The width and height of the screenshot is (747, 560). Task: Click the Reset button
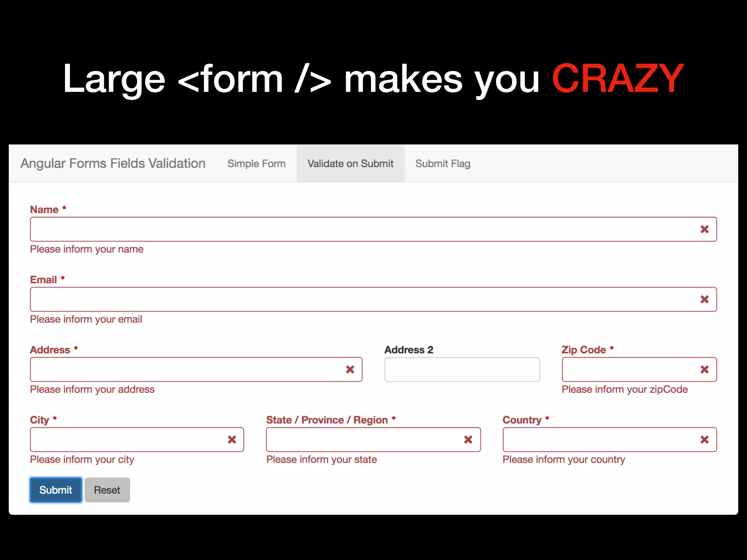pos(107,490)
